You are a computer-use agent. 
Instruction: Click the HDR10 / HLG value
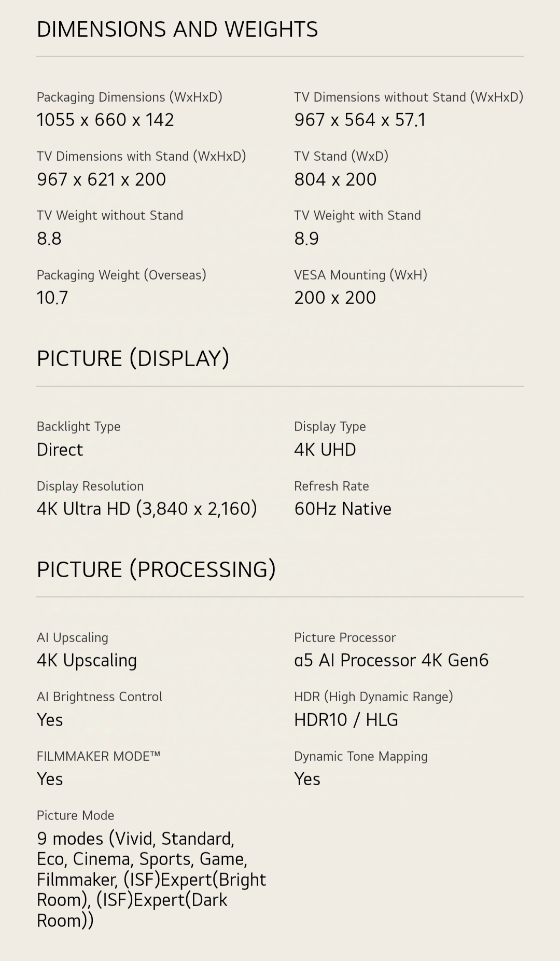coord(346,720)
